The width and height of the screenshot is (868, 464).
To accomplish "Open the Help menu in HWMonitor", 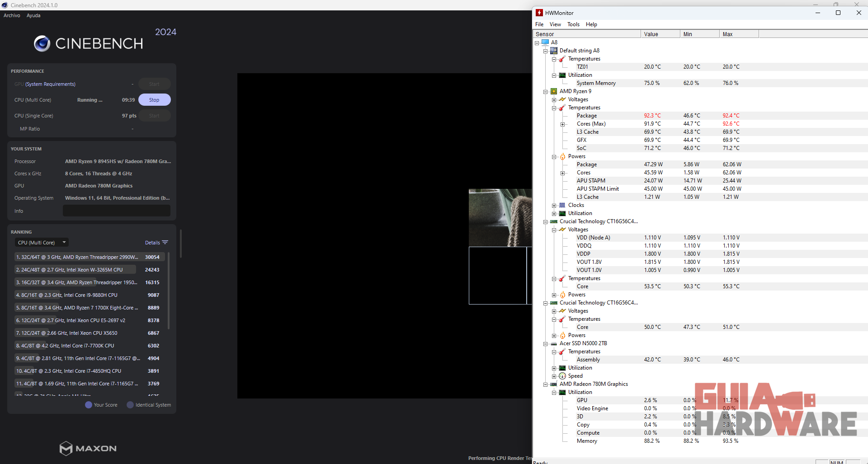I will (x=591, y=24).
